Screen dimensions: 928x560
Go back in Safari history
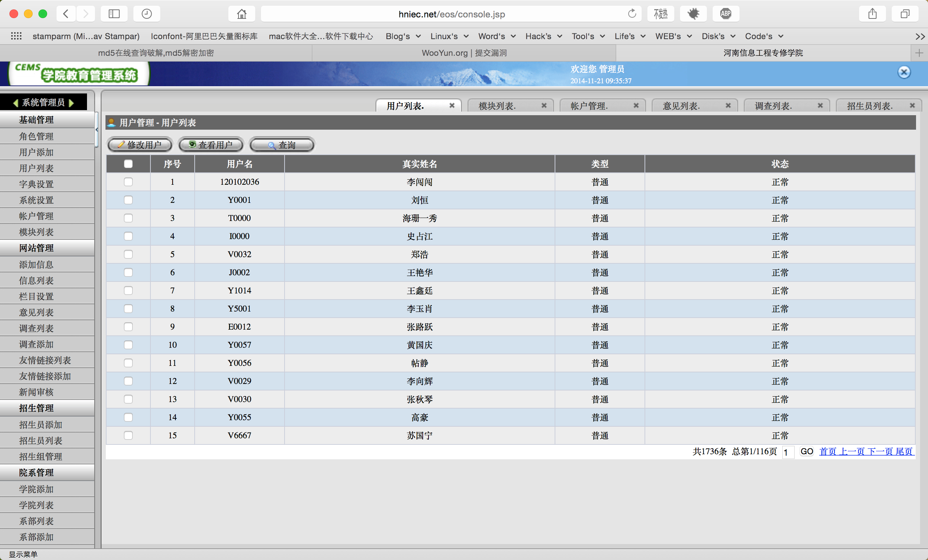coord(66,14)
